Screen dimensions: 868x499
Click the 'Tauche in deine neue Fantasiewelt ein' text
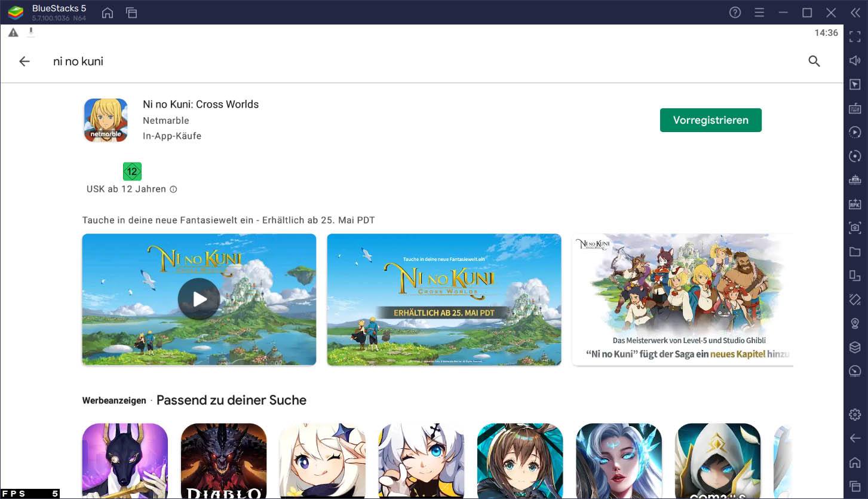pyautogui.click(x=168, y=220)
